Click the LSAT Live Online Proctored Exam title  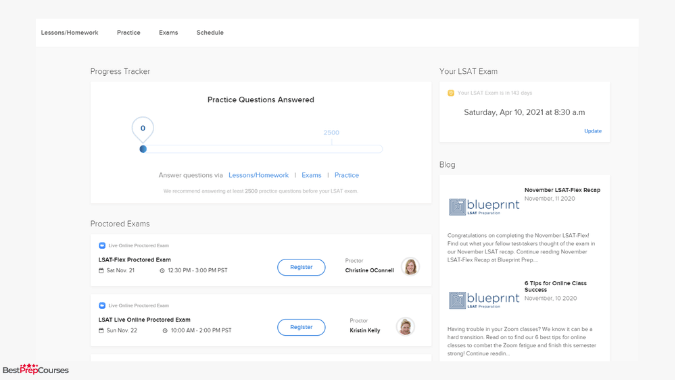(144, 320)
